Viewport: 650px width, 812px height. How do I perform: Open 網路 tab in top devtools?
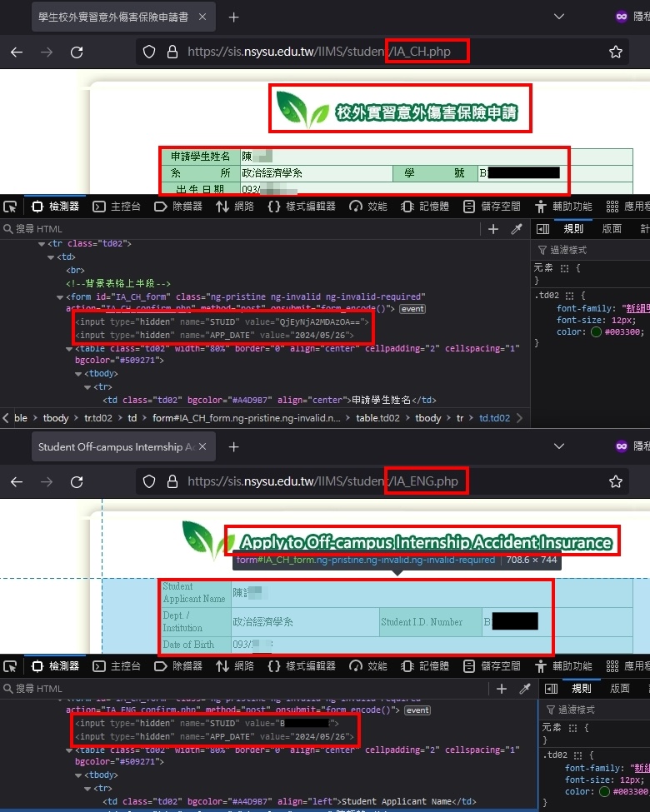(235, 207)
